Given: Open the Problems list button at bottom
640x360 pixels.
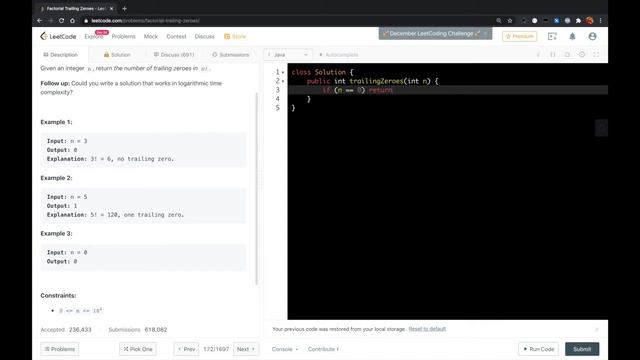Looking at the screenshot, I should 60,349.
